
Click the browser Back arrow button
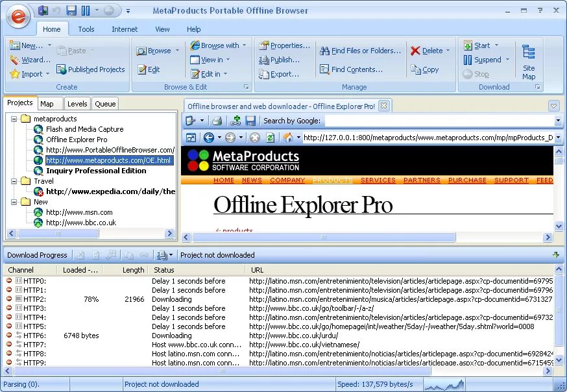[209, 138]
